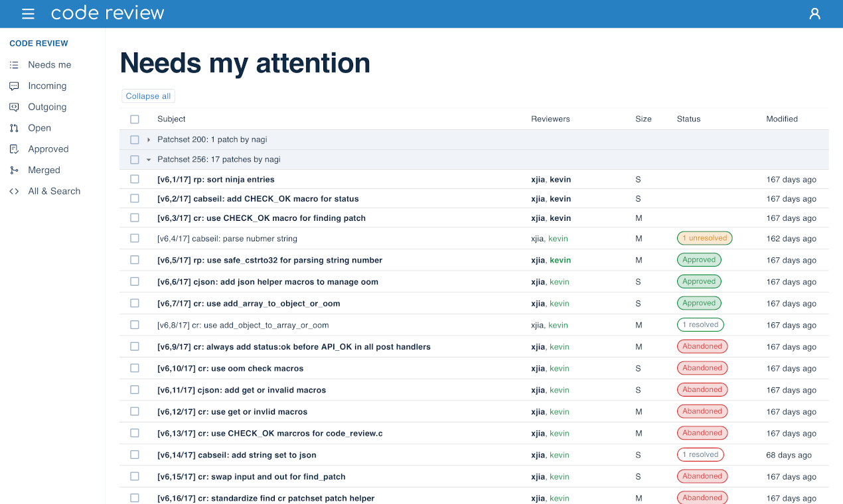Click the All & Search code icon
This screenshot has width=843, height=504.
click(x=14, y=191)
